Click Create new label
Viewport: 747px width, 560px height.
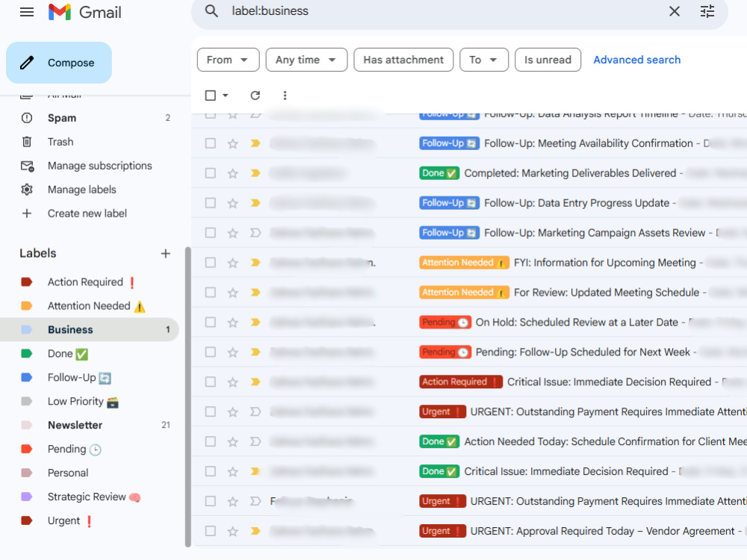click(x=90, y=214)
